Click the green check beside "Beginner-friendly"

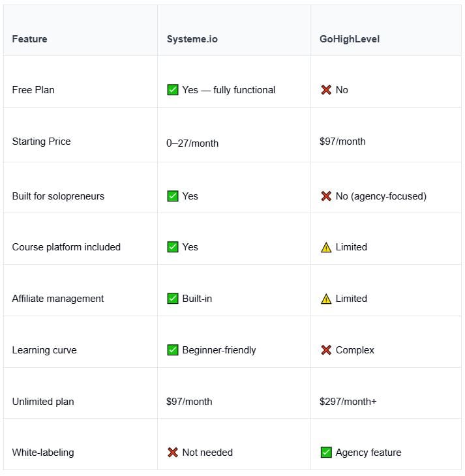point(173,350)
